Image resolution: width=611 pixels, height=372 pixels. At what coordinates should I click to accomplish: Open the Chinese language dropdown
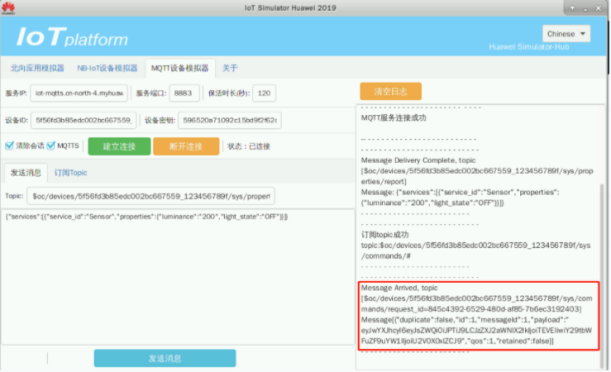click(566, 34)
